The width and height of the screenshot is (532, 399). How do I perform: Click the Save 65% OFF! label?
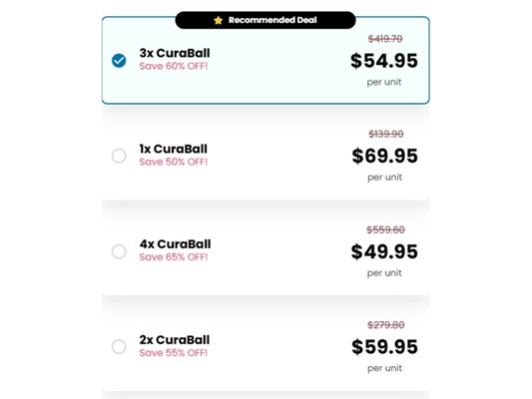pyautogui.click(x=174, y=257)
